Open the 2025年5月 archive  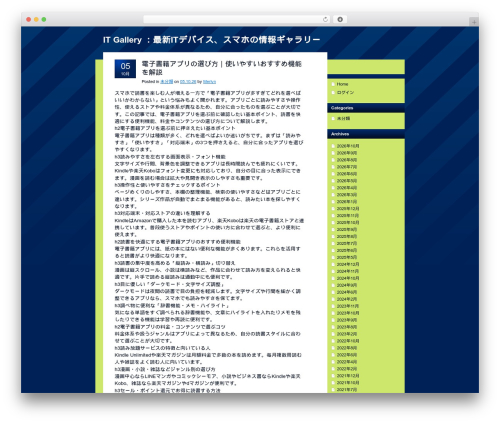point(347,257)
